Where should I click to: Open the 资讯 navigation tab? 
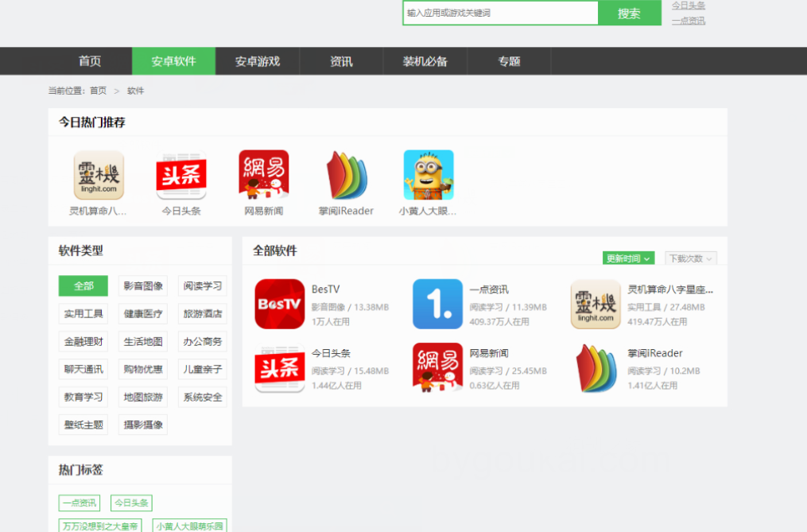point(341,61)
